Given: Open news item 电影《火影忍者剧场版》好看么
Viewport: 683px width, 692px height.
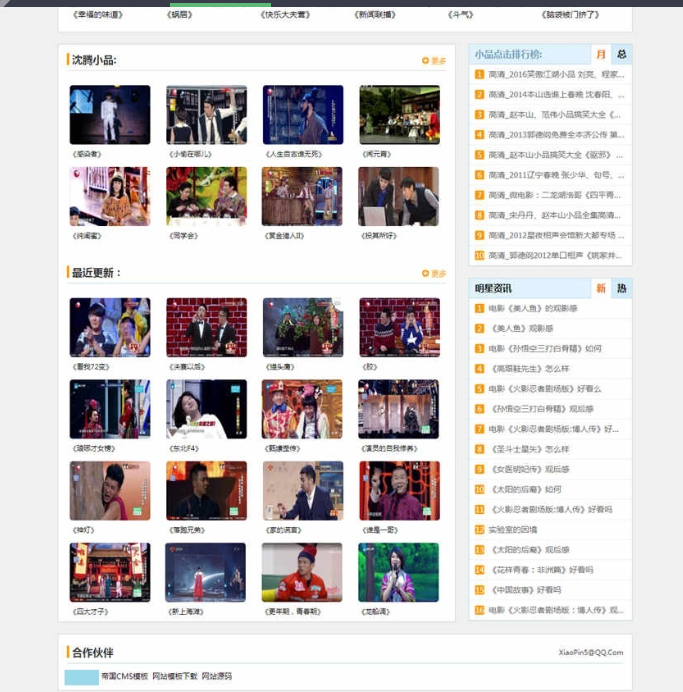Looking at the screenshot, I should coord(545,389).
